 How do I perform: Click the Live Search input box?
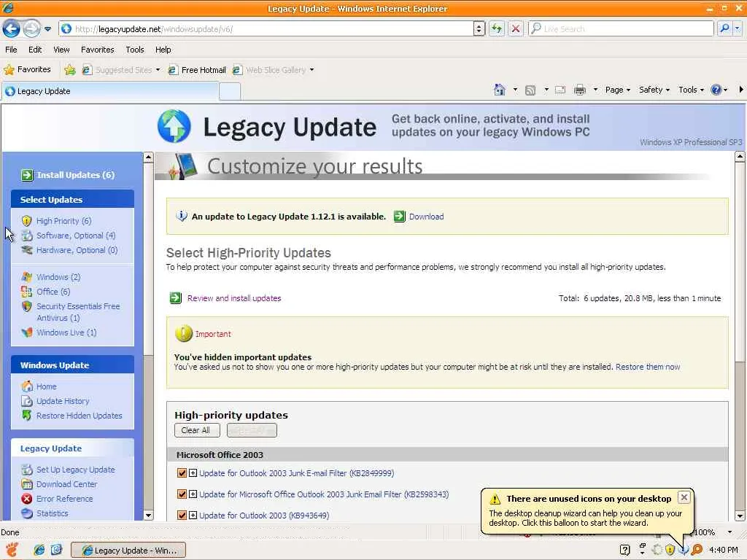tap(622, 29)
